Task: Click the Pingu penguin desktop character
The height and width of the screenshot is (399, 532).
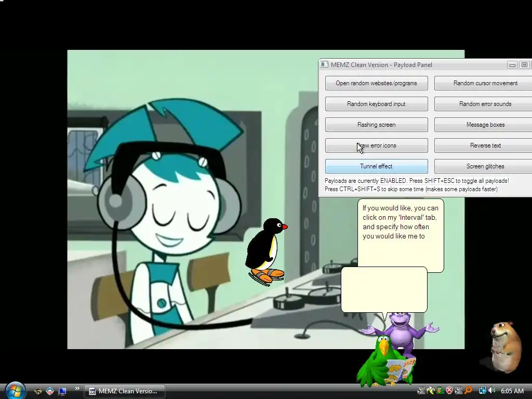Action: [x=266, y=251]
